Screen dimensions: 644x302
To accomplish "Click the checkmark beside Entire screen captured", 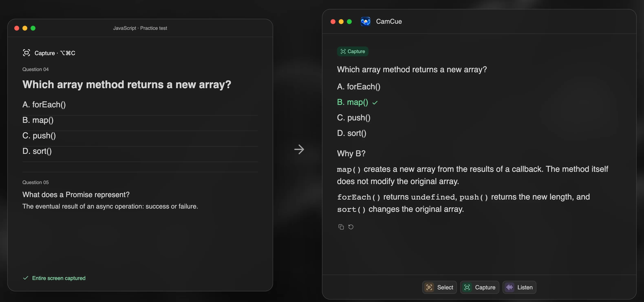I will [25, 278].
